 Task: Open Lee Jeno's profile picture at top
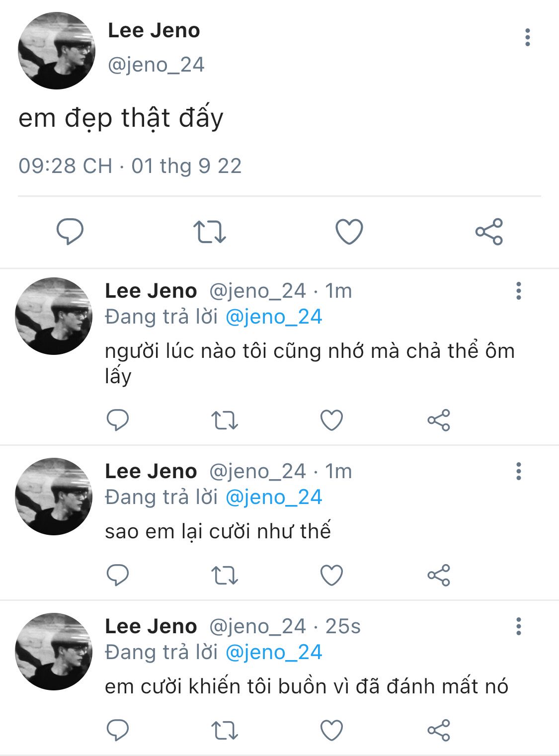coord(56,51)
